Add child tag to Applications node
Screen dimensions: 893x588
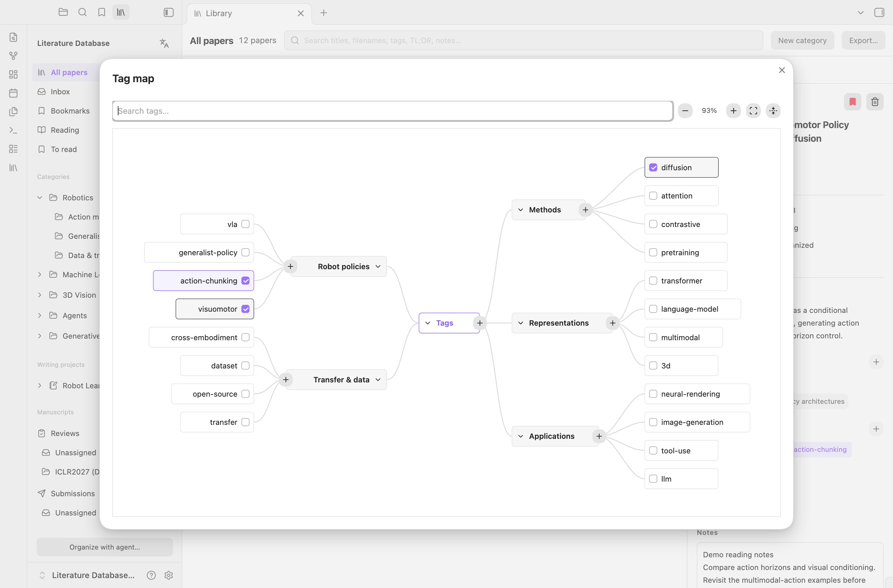(599, 436)
